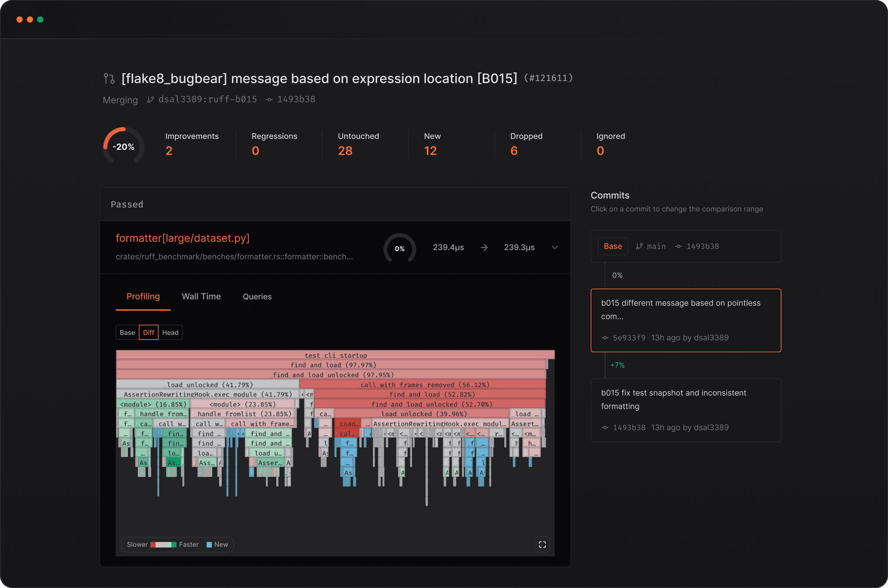The width and height of the screenshot is (888, 588).
Task: Click the branch icon before main in Commits panel
Action: (640, 246)
